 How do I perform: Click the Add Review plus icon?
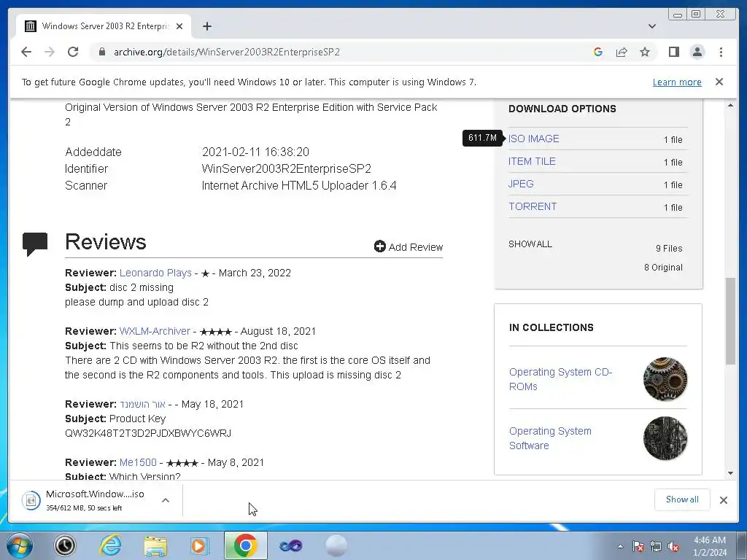tap(379, 246)
